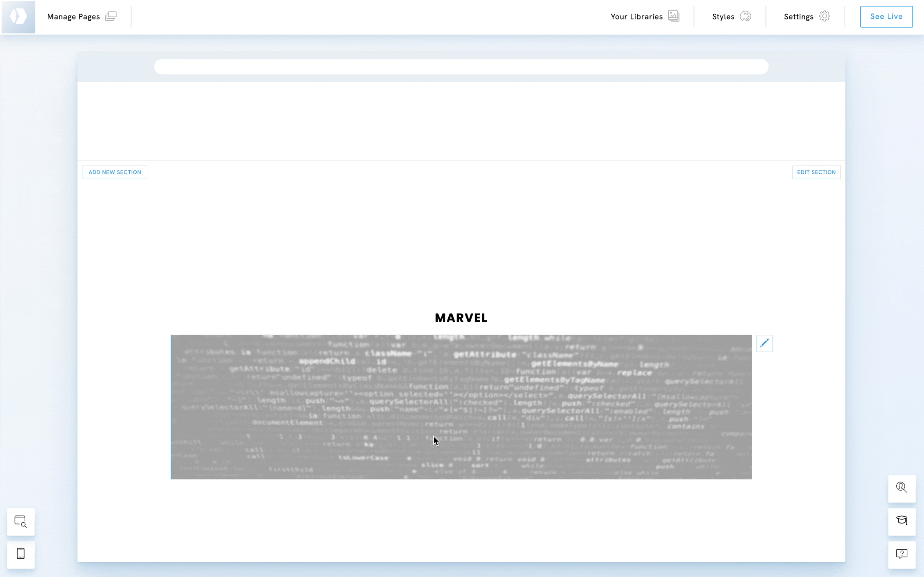Viewport: 924px width, 577px height.
Task: Select the MARVEL heading text
Action: click(x=461, y=318)
